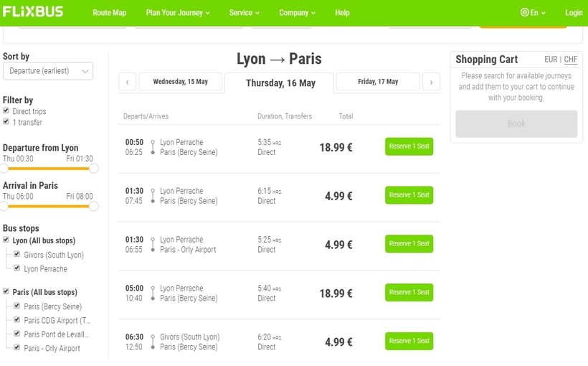Viewport: 588px width, 366px height.
Task: Click the FlixBus logo
Action: click(32, 11)
